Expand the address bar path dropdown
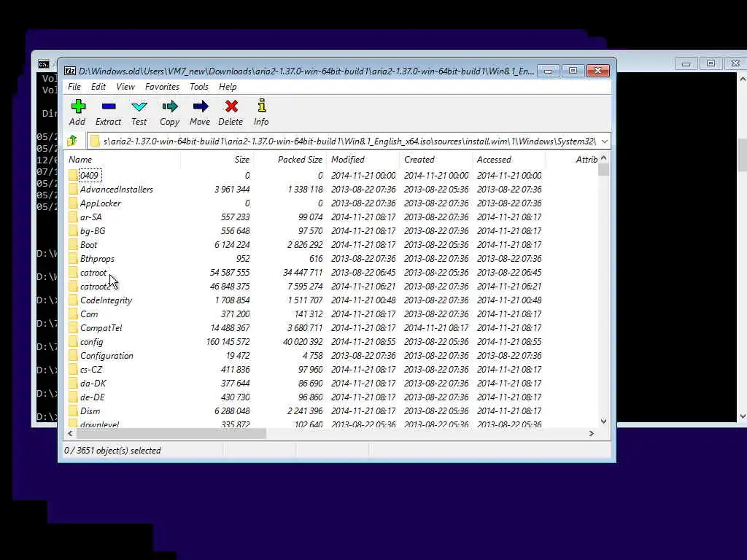The height and width of the screenshot is (560, 747). coord(605,141)
